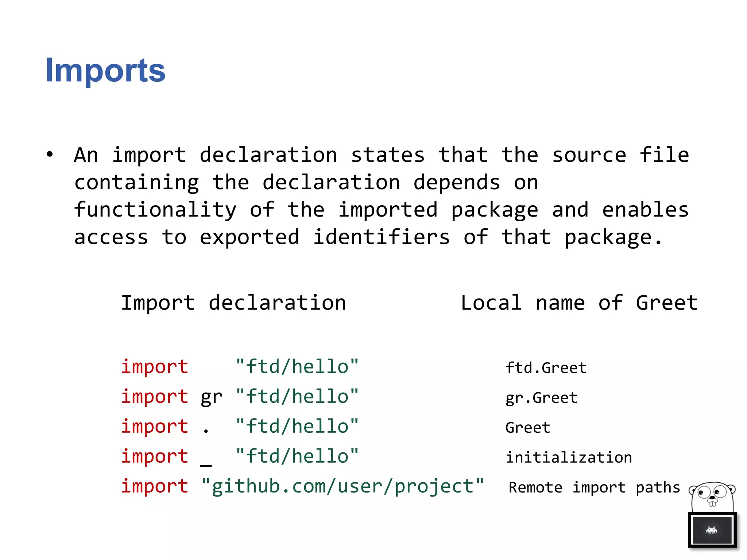Click the ftd.Greet local name
Viewport: 747px width, 560px height.
[546, 368]
